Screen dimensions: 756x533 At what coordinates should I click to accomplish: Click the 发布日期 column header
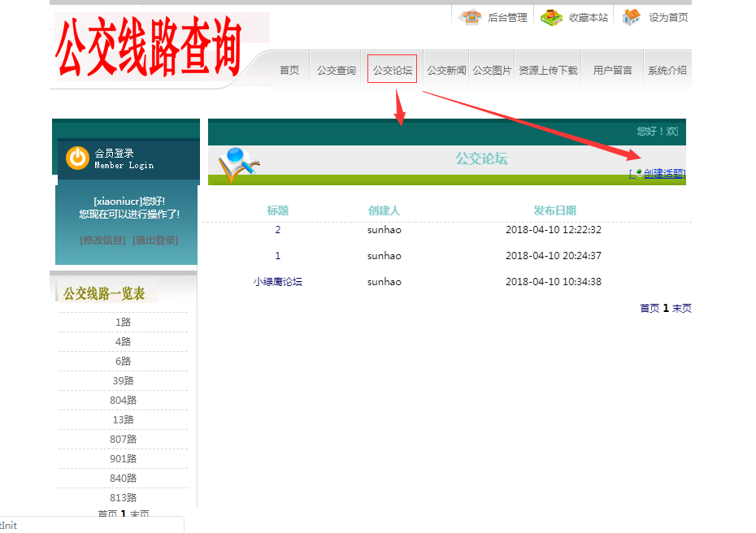click(554, 210)
